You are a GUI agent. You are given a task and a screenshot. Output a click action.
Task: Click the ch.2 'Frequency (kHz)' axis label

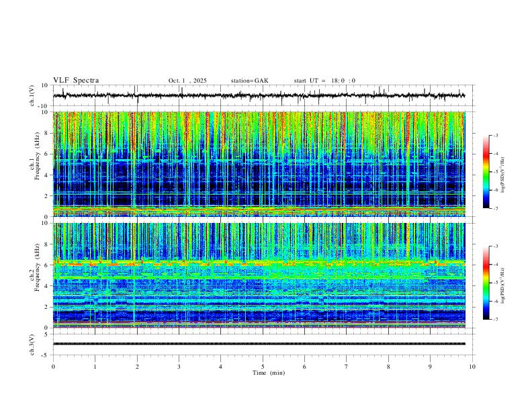point(38,267)
